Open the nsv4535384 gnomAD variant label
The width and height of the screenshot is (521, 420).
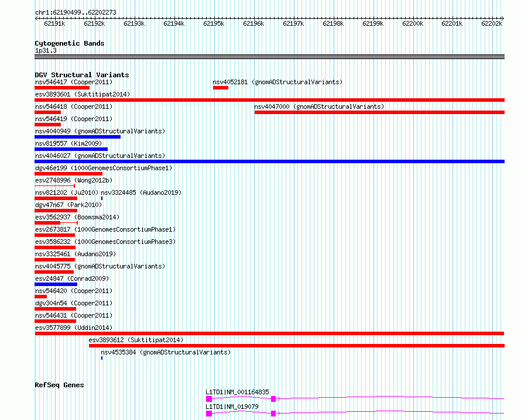click(x=166, y=352)
